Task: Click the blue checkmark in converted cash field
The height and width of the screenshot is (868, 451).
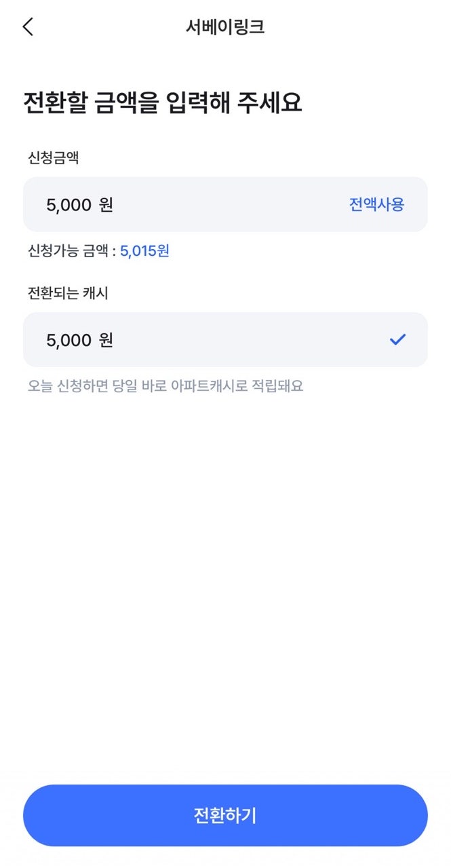Action: click(397, 339)
